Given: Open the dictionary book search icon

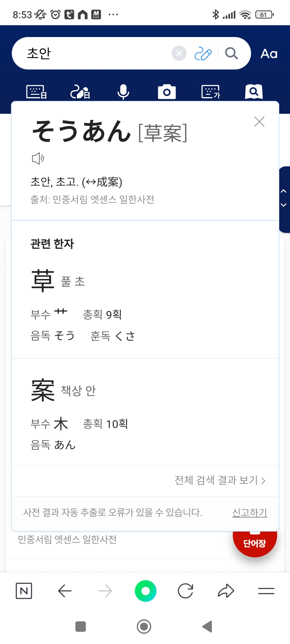Looking at the screenshot, I should 254,92.
